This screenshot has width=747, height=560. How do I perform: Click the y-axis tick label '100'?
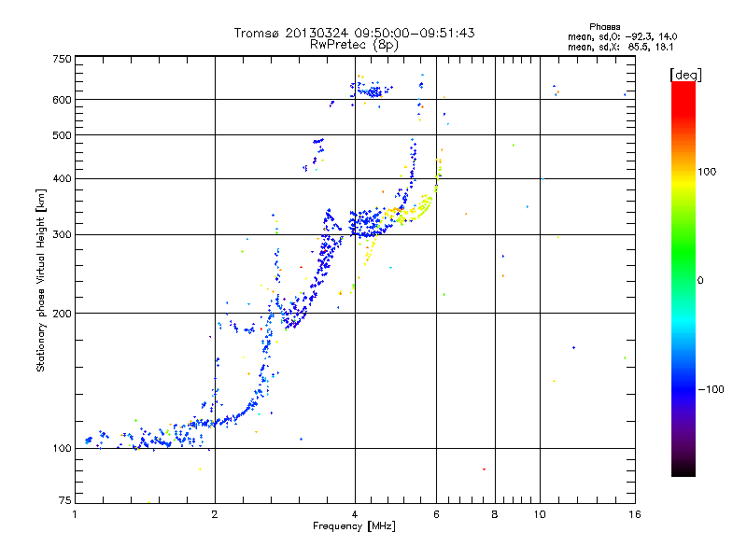pyautogui.click(x=62, y=449)
